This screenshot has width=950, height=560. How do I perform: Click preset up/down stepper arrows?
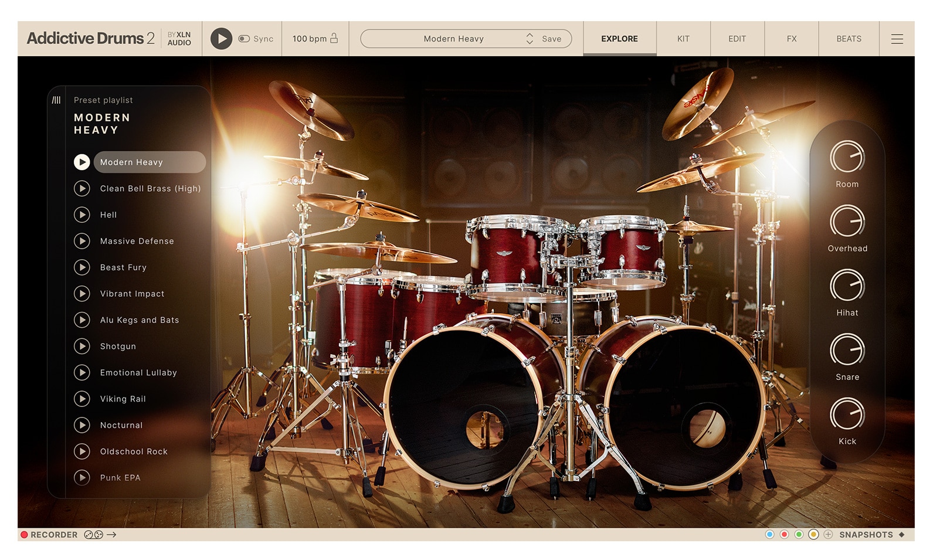[530, 39]
